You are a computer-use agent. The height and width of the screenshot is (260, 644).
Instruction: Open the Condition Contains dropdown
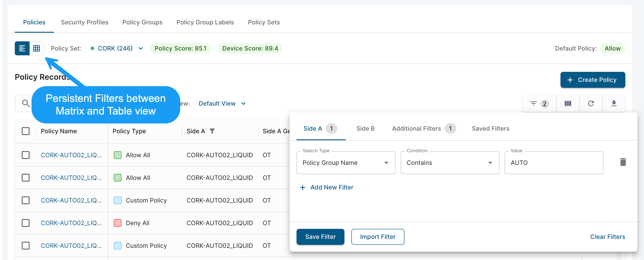(450, 163)
